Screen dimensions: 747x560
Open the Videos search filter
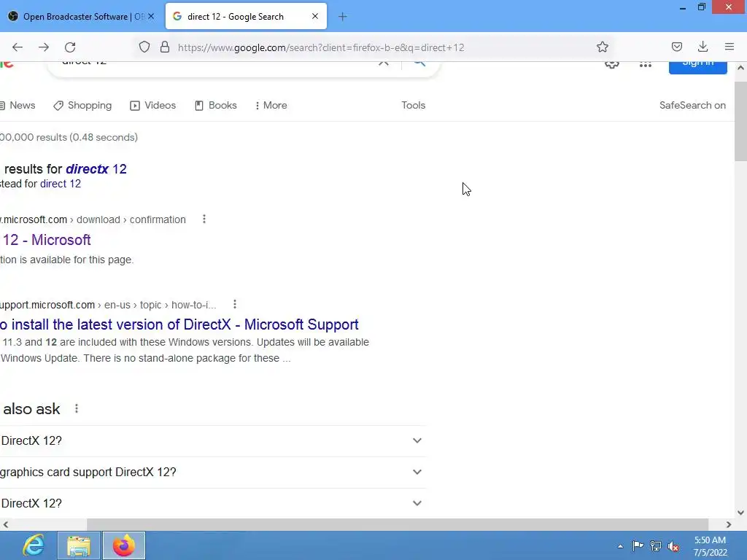153,105
